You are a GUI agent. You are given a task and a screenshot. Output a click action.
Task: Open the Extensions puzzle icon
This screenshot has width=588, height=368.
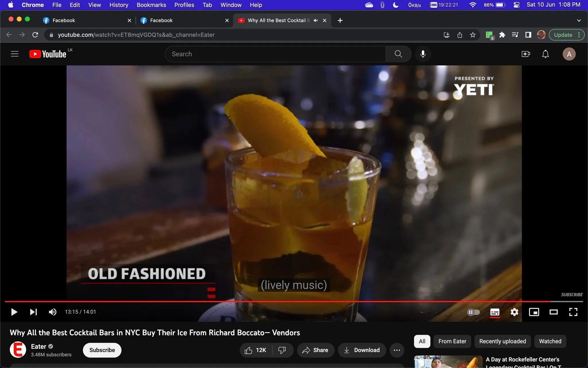coord(502,35)
